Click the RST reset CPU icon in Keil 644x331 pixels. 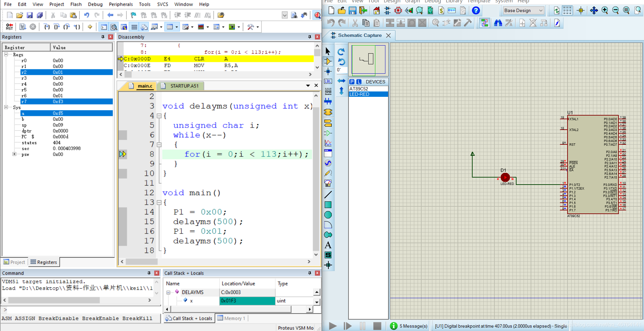click(10, 27)
